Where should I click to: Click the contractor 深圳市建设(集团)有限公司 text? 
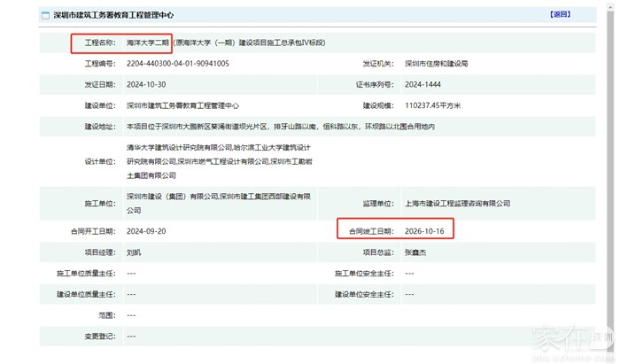(x=172, y=197)
